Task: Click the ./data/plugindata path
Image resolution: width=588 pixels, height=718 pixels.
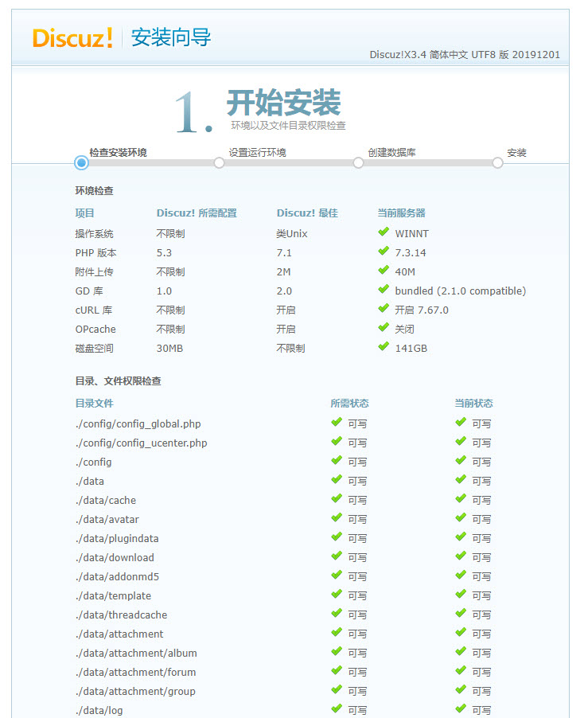Action: click(x=117, y=538)
